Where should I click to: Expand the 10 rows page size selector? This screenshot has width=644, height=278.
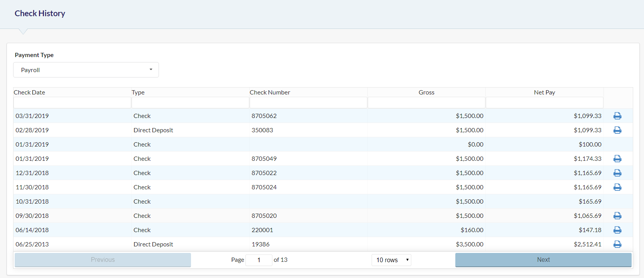point(391,260)
